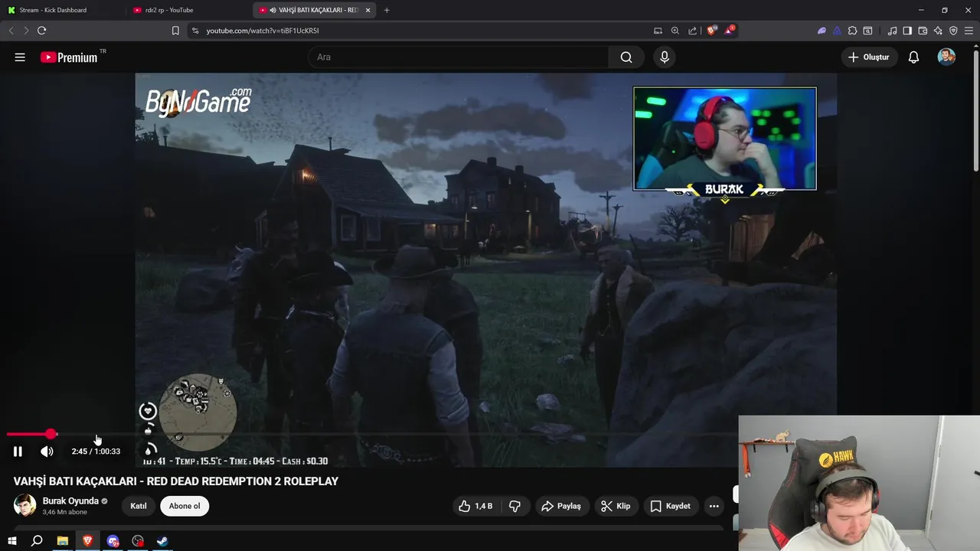
Task: Open the zoom magnifier in address bar
Action: [675, 31]
